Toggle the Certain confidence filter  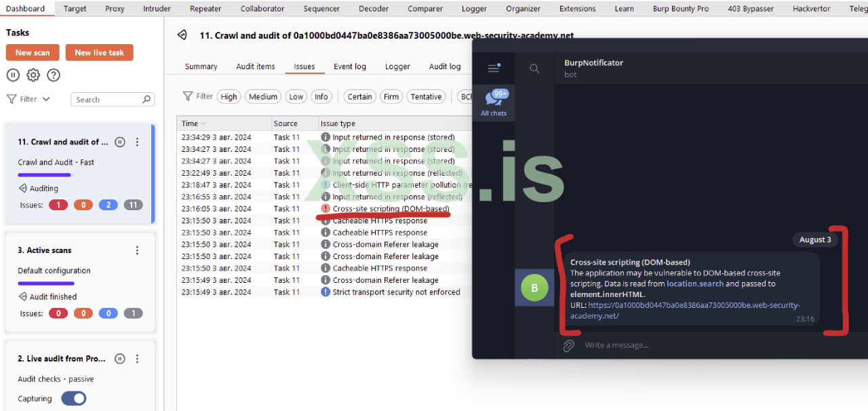pyautogui.click(x=359, y=97)
